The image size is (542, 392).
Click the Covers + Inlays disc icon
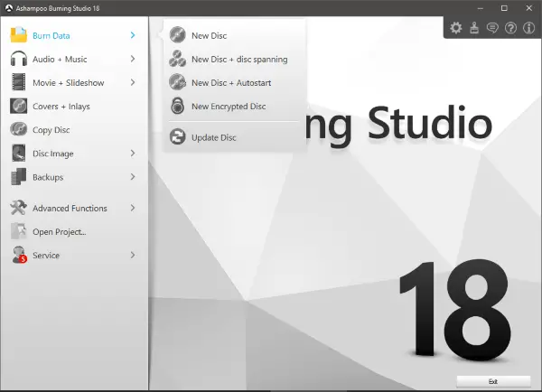click(19, 106)
